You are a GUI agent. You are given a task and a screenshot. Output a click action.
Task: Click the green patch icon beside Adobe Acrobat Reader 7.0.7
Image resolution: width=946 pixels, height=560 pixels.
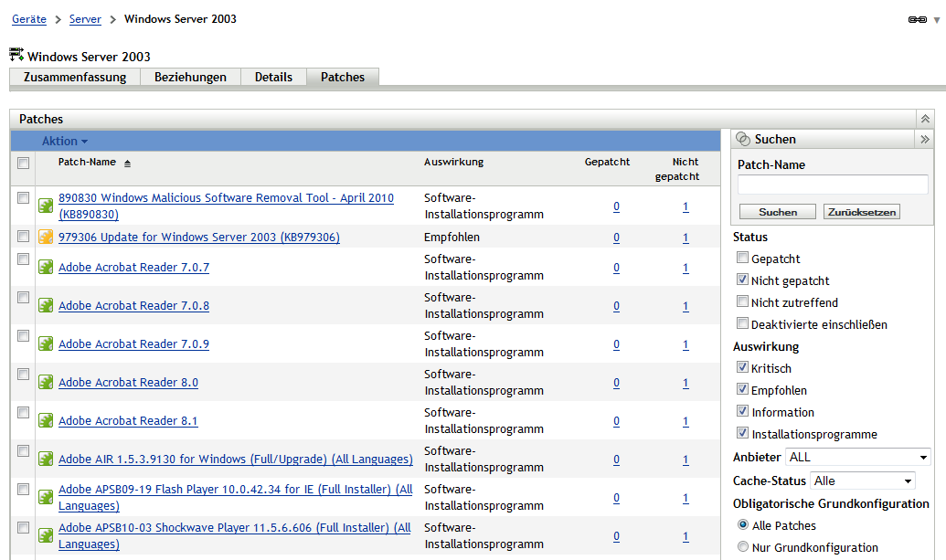(x=46, y=268)
